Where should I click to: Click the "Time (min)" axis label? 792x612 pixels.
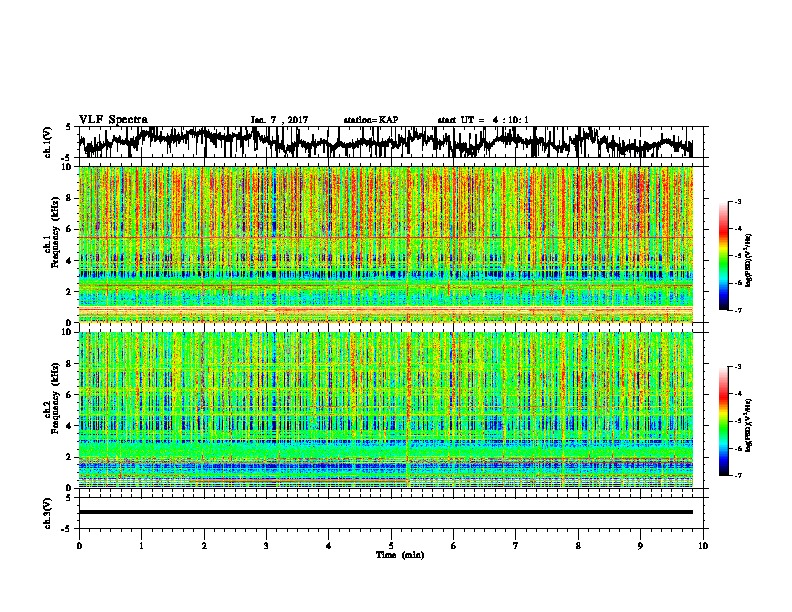[400, 555]
